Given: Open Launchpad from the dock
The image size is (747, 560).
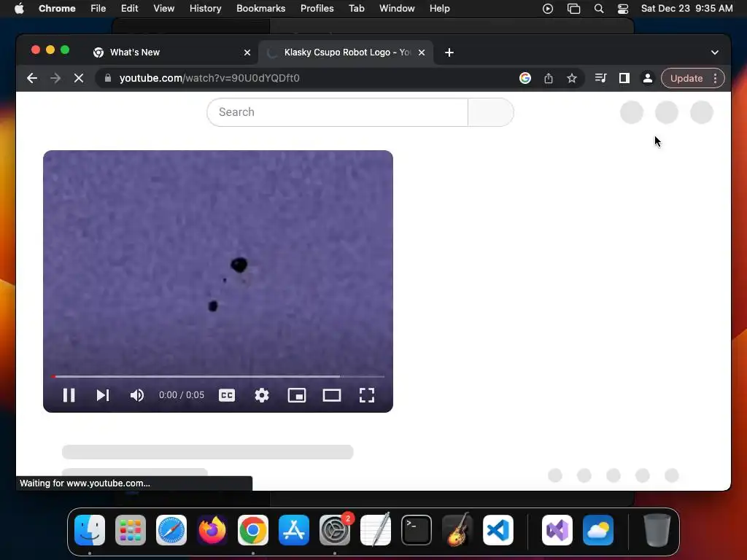Looking at the screenshot, I should pos(131,530).
